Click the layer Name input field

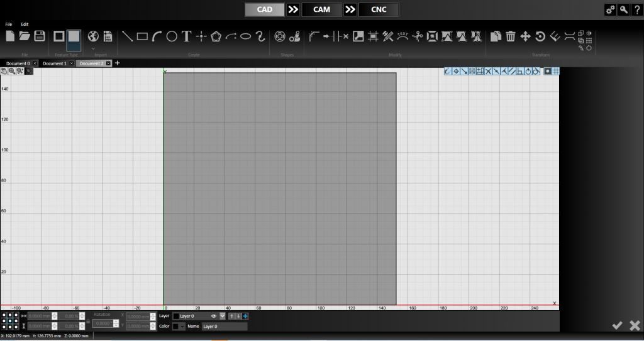[x=225, y=326]
